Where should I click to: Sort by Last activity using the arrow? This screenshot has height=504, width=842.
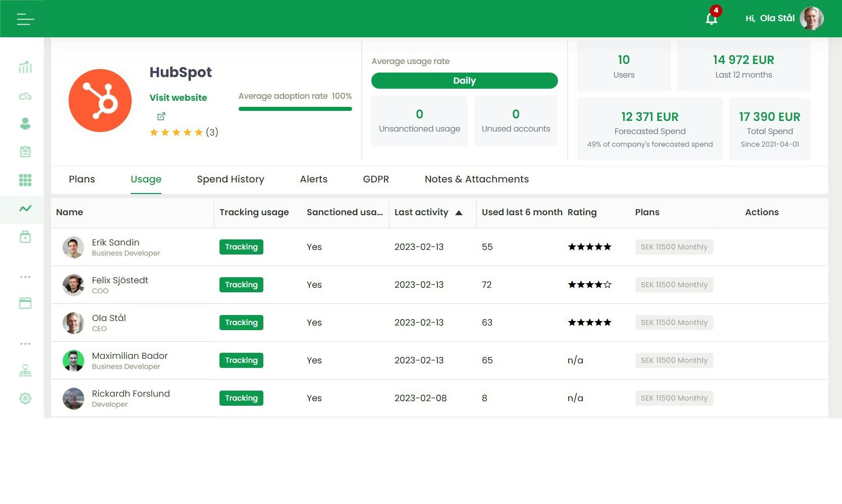pyautogui.click(x=459, y=213)
